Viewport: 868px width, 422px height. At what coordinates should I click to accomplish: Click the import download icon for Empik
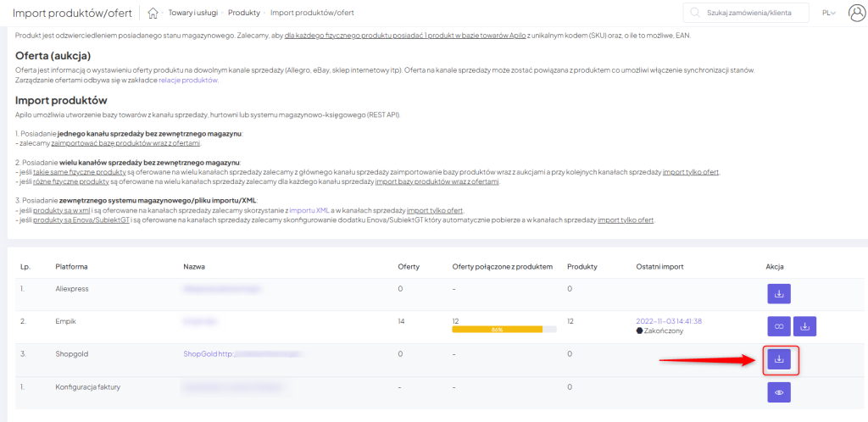(805, 326)
